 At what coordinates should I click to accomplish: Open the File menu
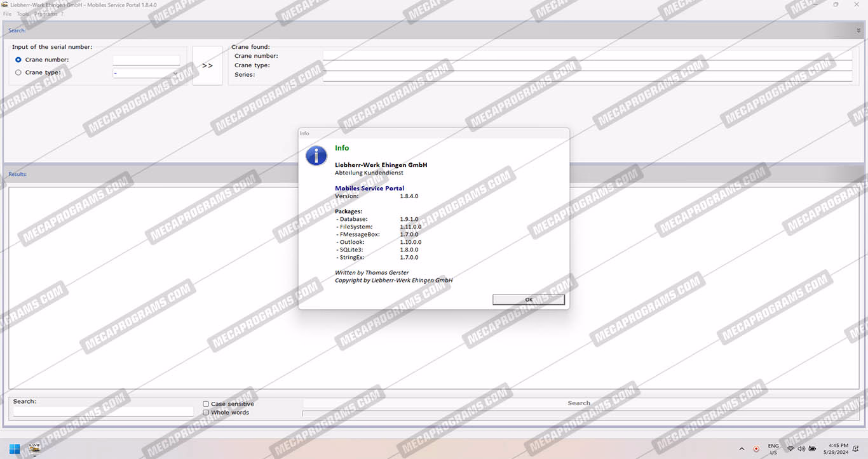(x=8, y=14)
